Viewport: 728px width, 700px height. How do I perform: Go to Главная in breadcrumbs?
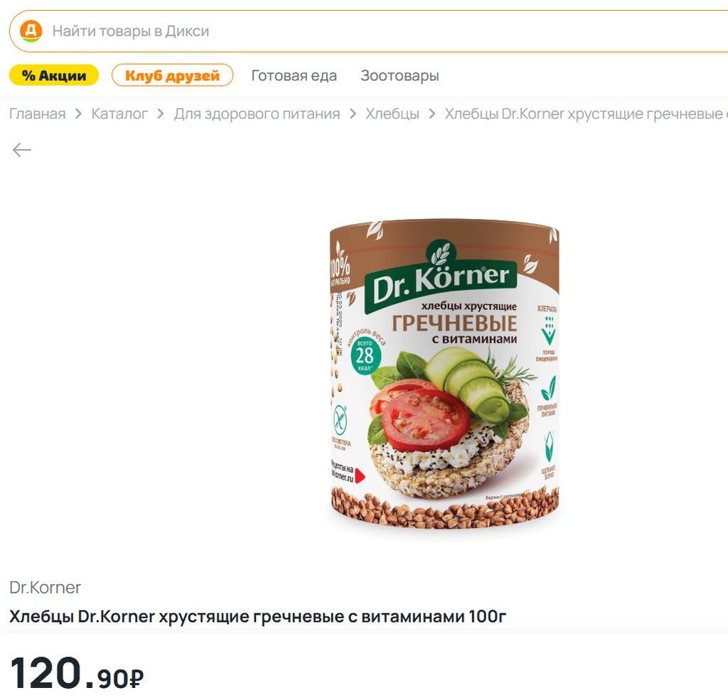(38, 114)
